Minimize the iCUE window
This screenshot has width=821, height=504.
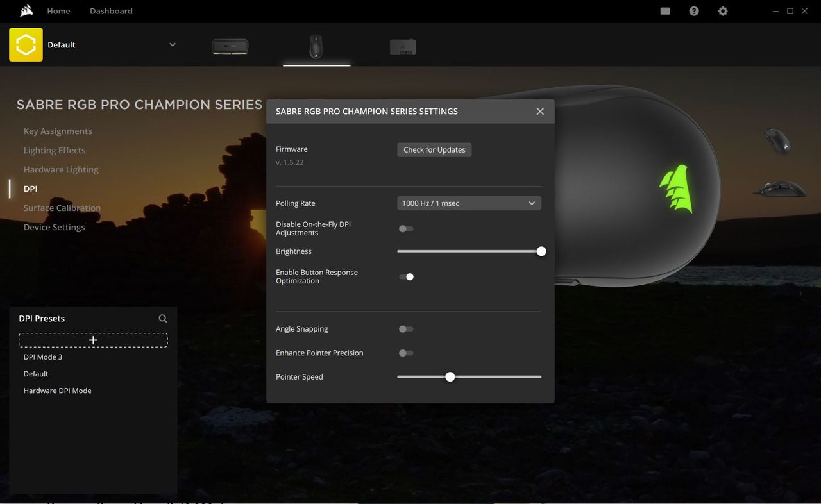pos(776,11)
